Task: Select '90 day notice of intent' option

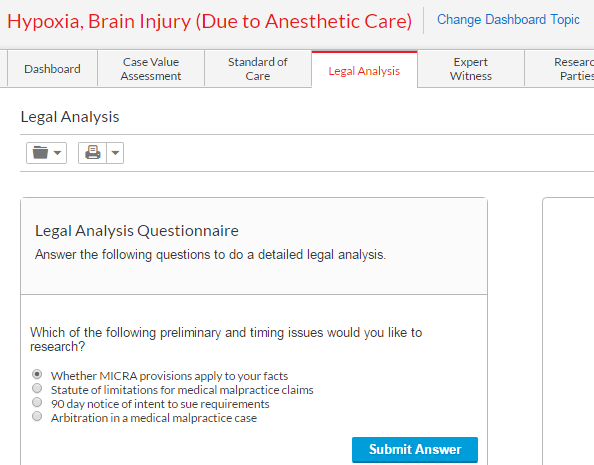Action: (37, 402)
